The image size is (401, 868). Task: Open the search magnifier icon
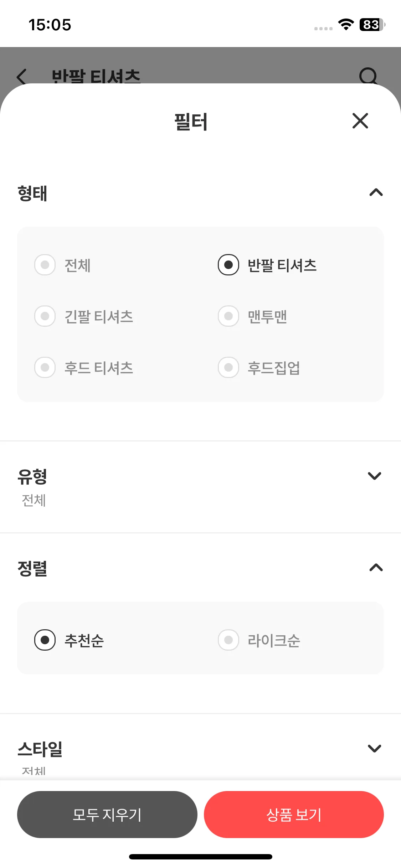coord(368,76)
